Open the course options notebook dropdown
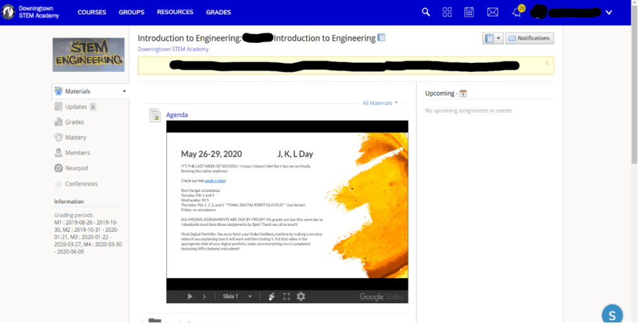 coord(492,38)
